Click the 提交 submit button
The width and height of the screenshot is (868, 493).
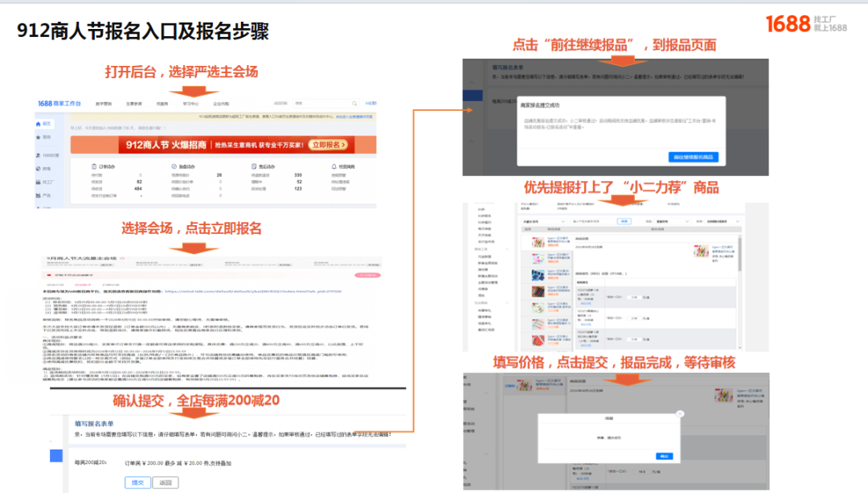click(137, 483)
